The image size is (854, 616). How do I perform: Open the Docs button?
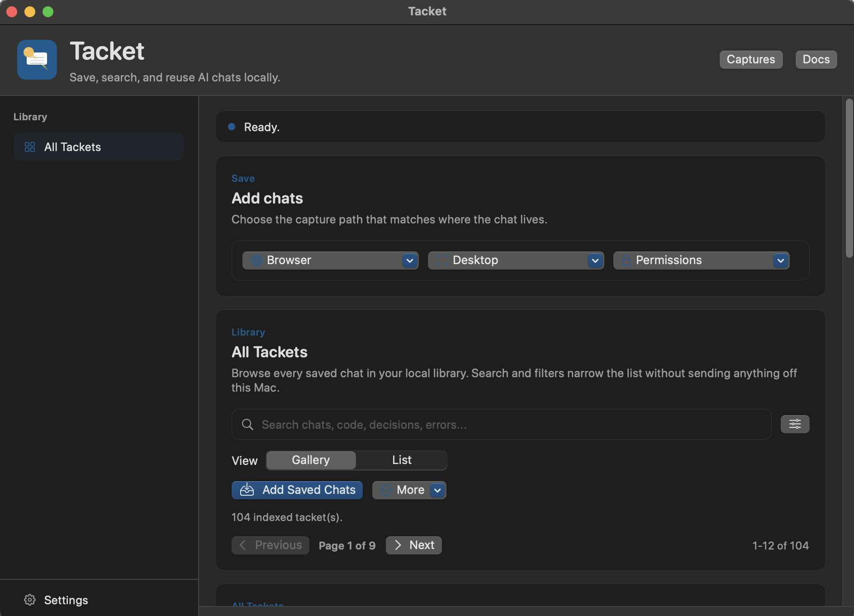(816, 59)
